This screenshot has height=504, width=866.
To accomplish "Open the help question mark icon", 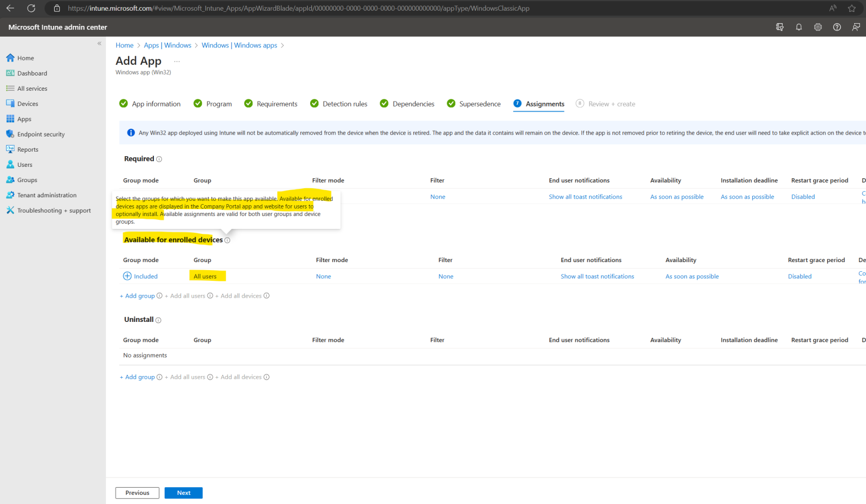I will point(837,26).
